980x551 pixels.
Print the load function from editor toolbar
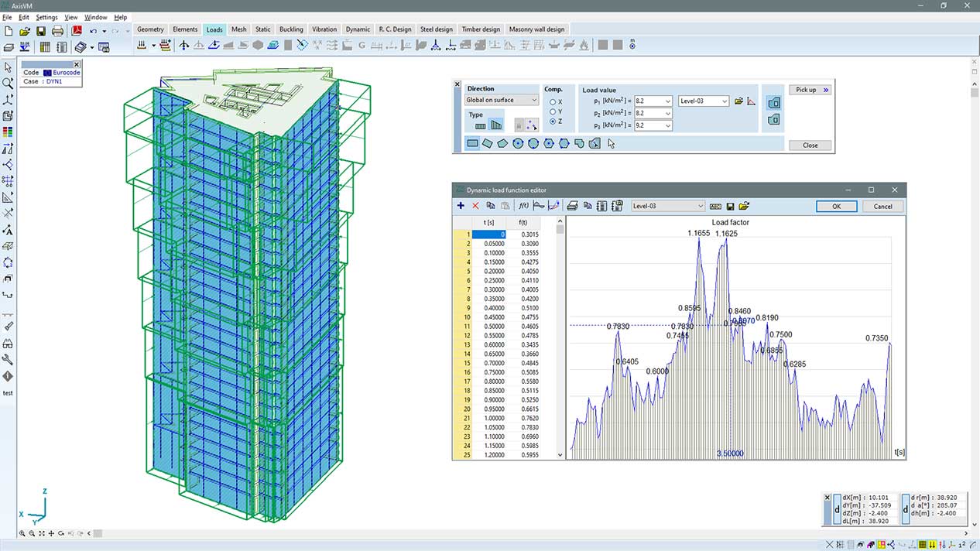point(572,206)
